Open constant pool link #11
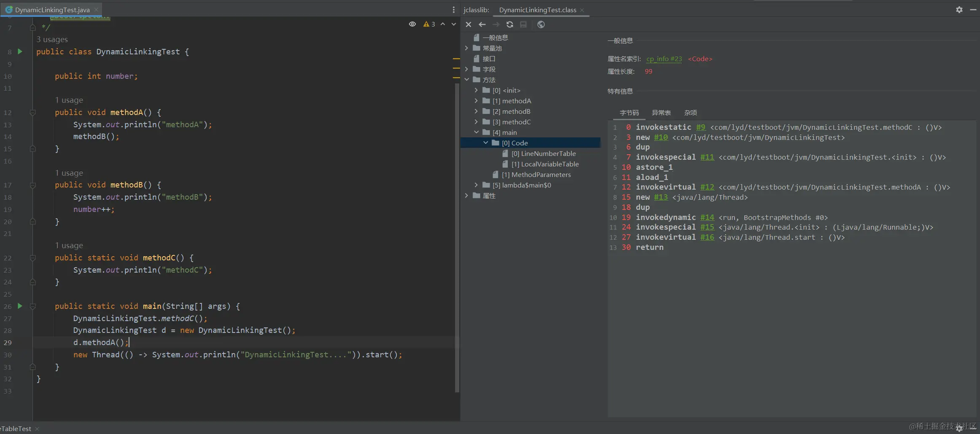The height and width of the screenshot is (434, 980). click(707, 157)
